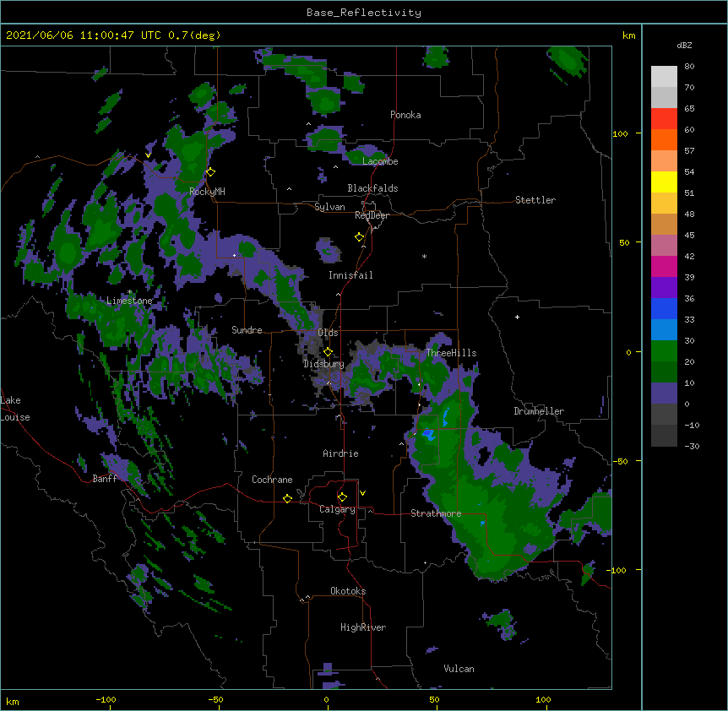Select the Vulcan label
Viewport: 728px width, 711px height.
click(459, 669)
